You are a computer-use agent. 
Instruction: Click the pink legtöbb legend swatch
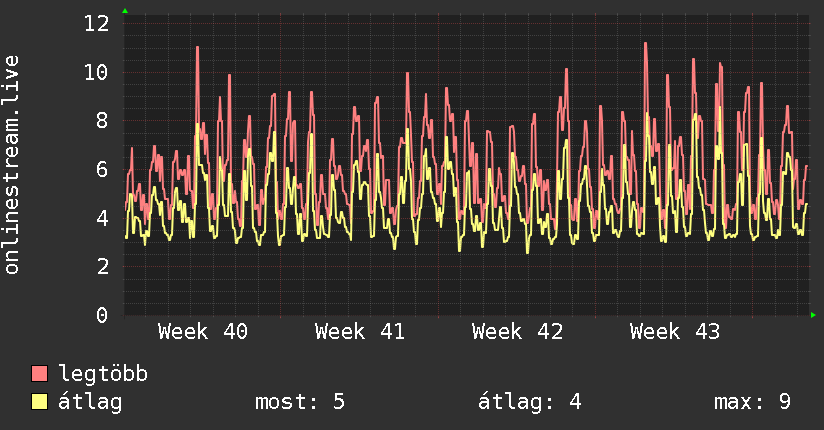pos(39,374)
